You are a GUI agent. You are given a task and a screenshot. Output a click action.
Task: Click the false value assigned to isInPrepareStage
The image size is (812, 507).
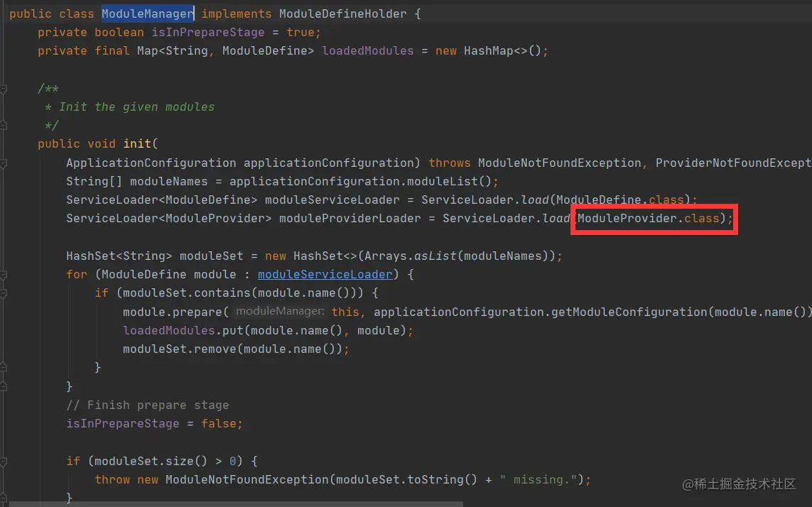point(219,424)
